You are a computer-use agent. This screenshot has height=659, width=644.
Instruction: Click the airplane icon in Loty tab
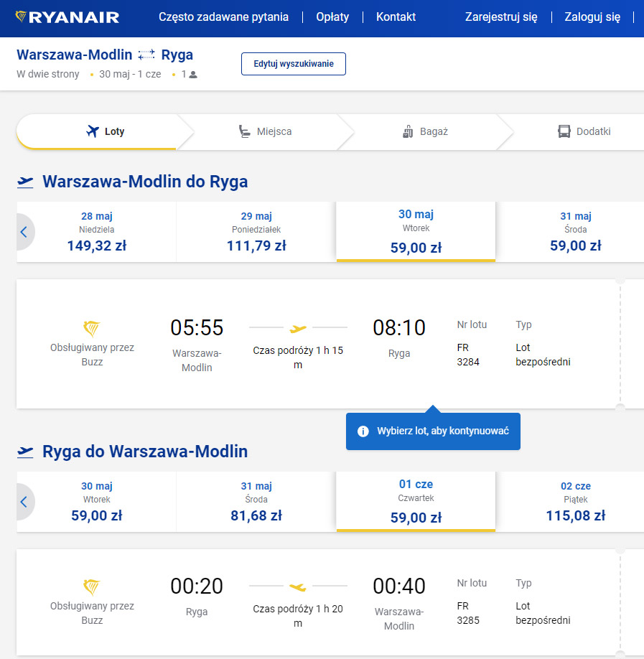93,131
